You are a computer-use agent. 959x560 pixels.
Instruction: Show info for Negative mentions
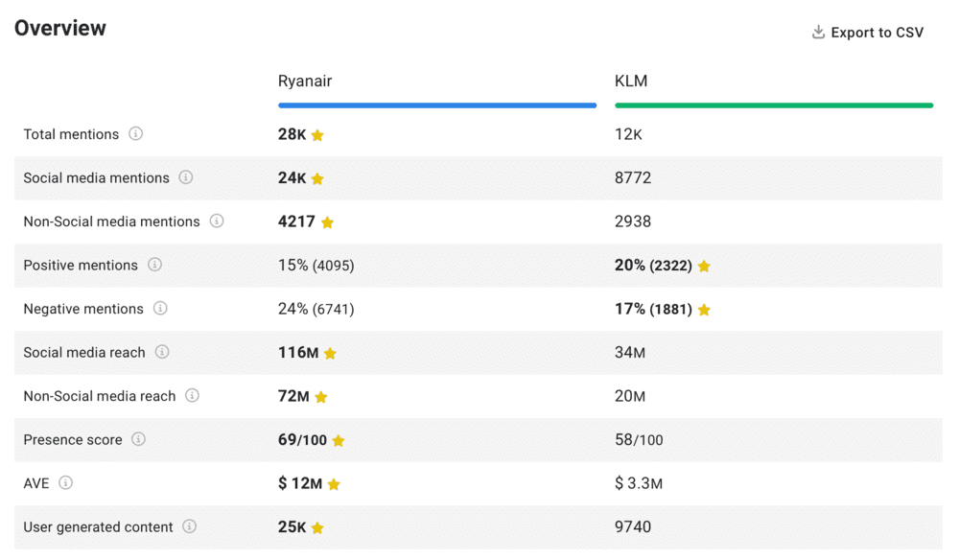[160, 308]
